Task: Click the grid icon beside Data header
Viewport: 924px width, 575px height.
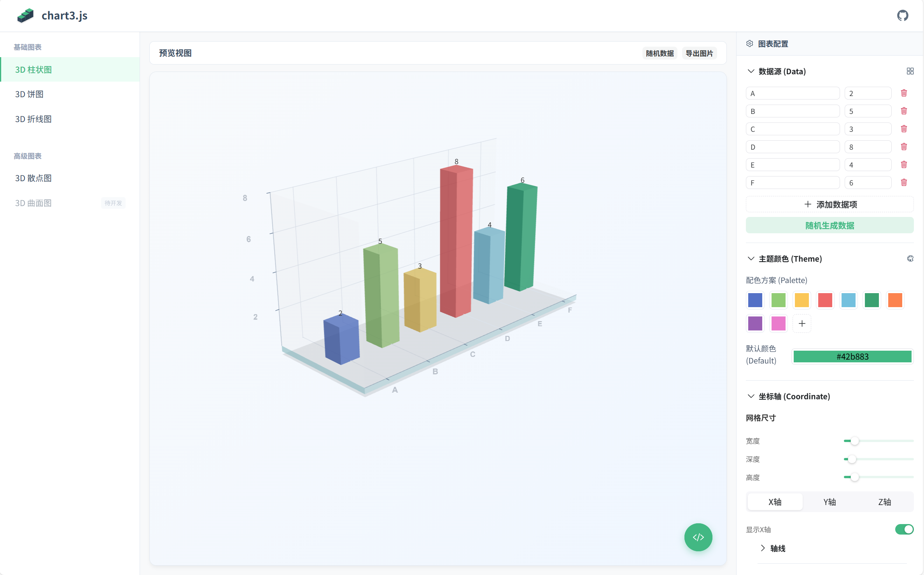Action: (x=910, y=71)
